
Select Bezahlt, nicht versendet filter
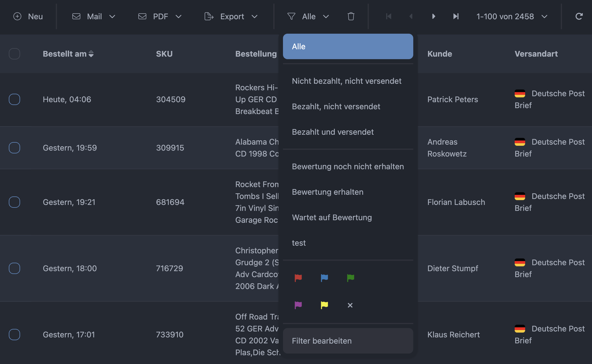point(348,106)
